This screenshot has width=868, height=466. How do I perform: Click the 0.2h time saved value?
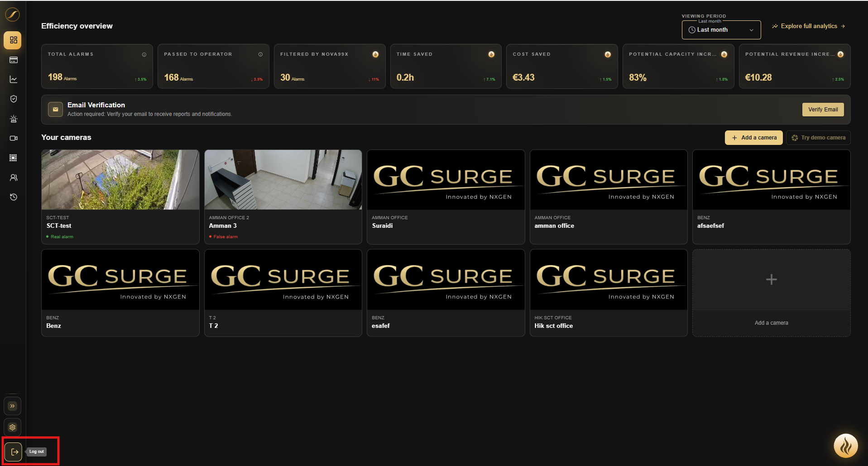click(405, 77)
